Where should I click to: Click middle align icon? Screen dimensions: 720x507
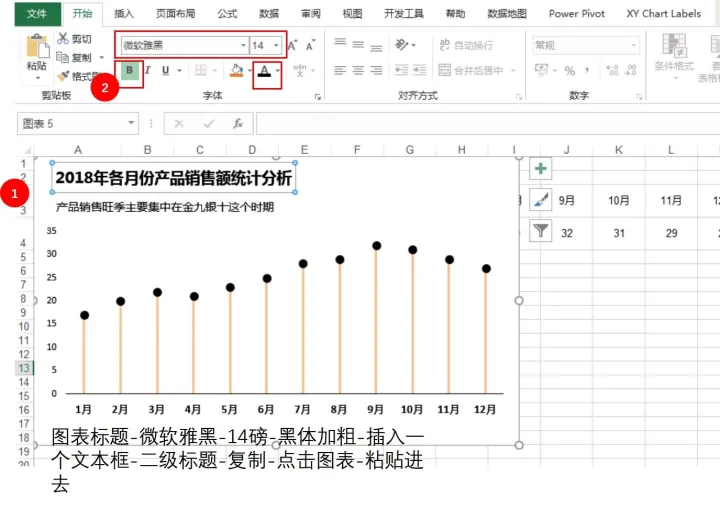point(358,45)
